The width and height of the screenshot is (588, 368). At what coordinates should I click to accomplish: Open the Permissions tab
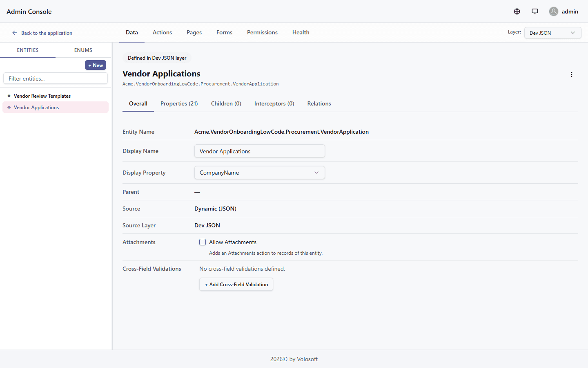click(x=262, y=32)
